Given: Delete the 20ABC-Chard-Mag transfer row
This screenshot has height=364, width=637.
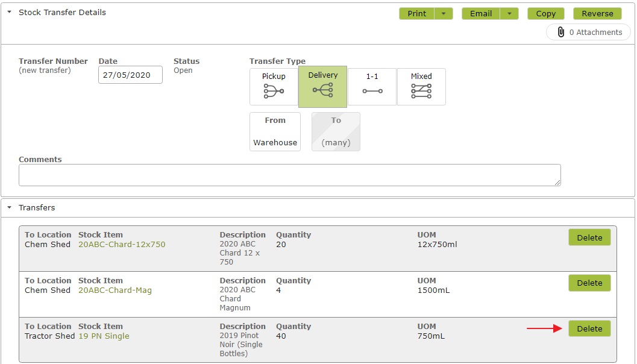Looking at the screenshot, I should 589,283.
